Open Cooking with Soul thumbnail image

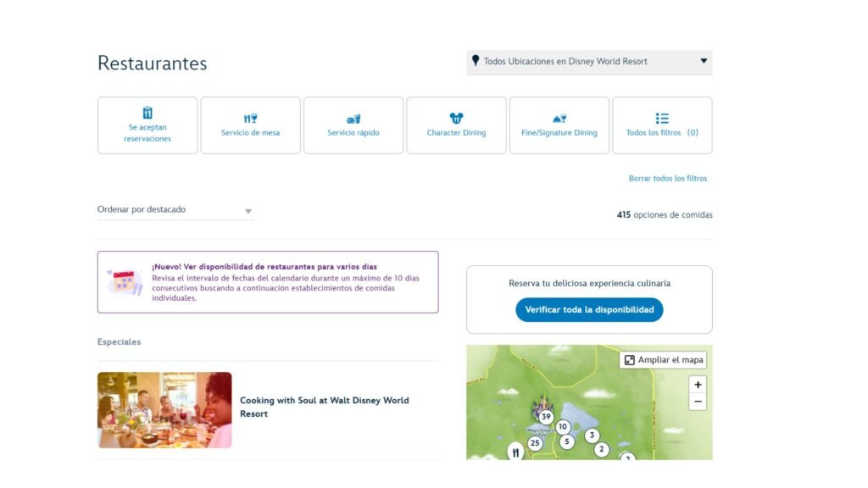pyautogui.click(x=164, y=410)
